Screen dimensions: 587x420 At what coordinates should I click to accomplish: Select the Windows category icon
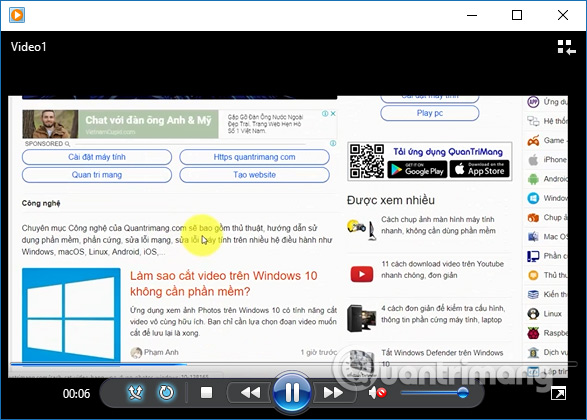click(533, 198)
